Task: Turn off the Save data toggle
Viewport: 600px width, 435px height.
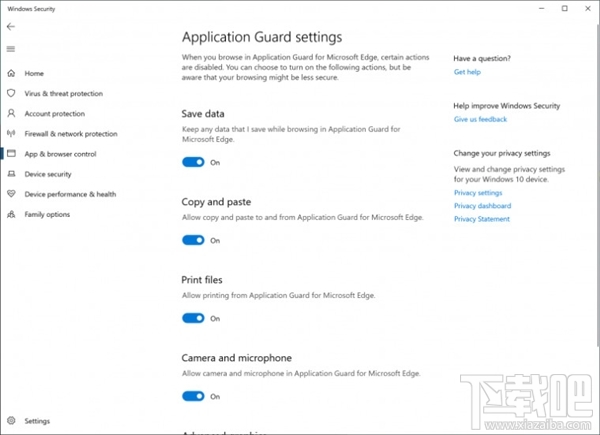Action: pyautogui.click(x=193, y=162)
